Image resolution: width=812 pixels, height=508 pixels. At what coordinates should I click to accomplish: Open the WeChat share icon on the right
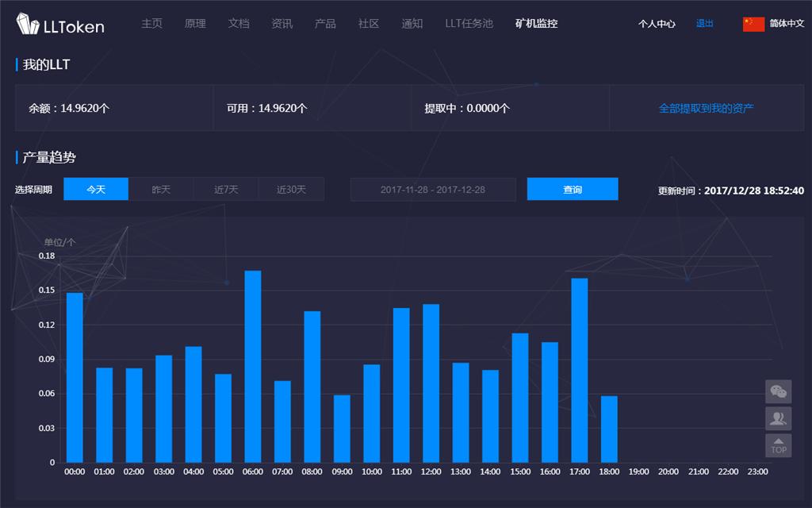(x=778, y=391)
